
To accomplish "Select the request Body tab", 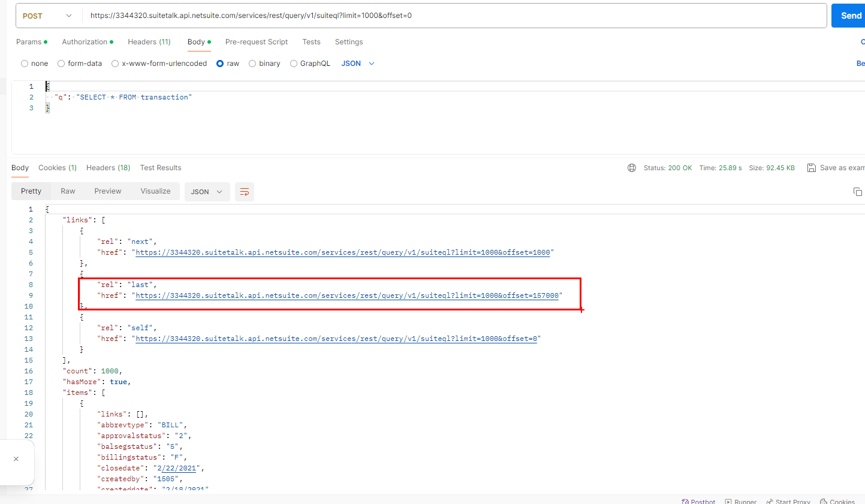I will (x=199, y=42).
